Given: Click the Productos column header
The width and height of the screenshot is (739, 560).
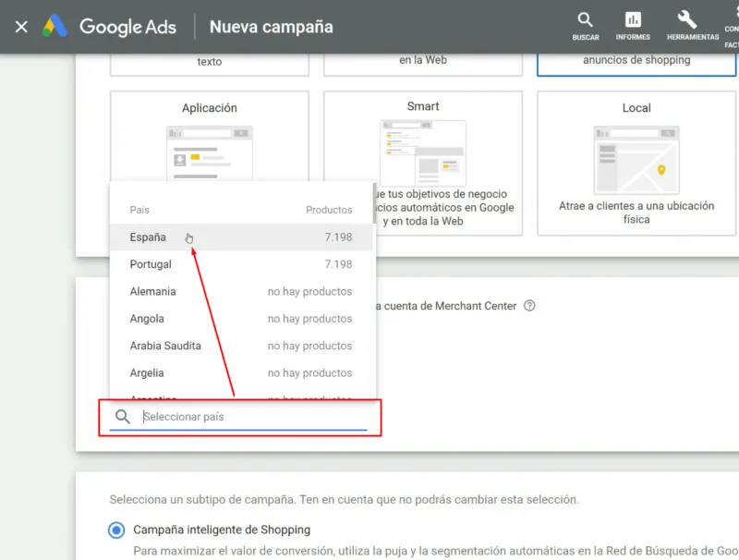Looking at the screenshot, I should (329, 210).
